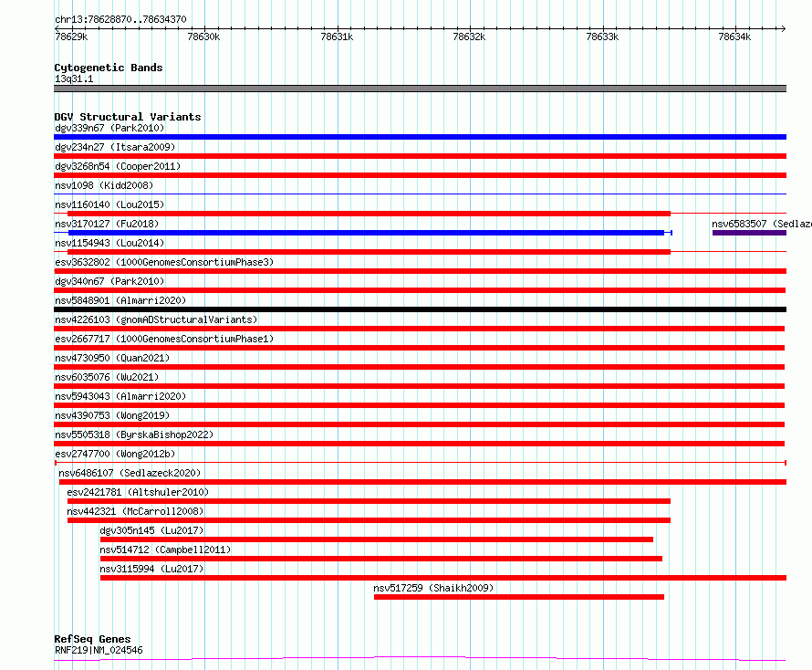Click the blue dgv339n67 (Park2010) variant bar
The width and height of the screenshot is (812, 670).
click(x=420, y=137)
